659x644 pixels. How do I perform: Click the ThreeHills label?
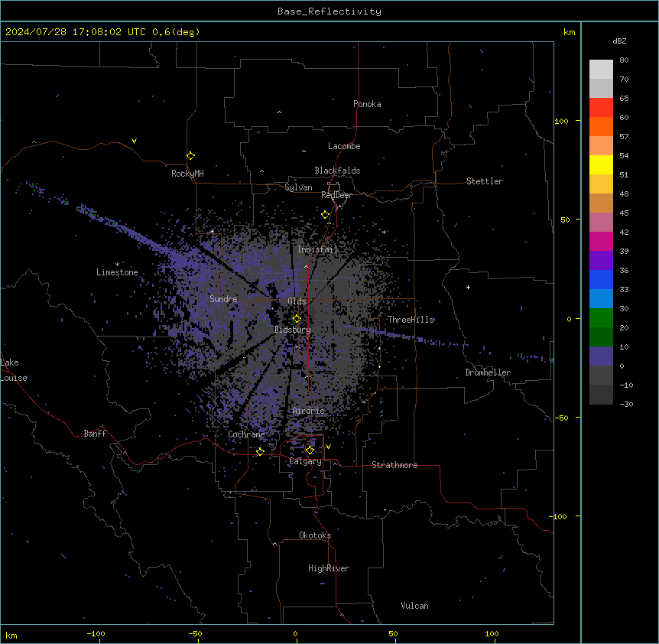(411, 320)
